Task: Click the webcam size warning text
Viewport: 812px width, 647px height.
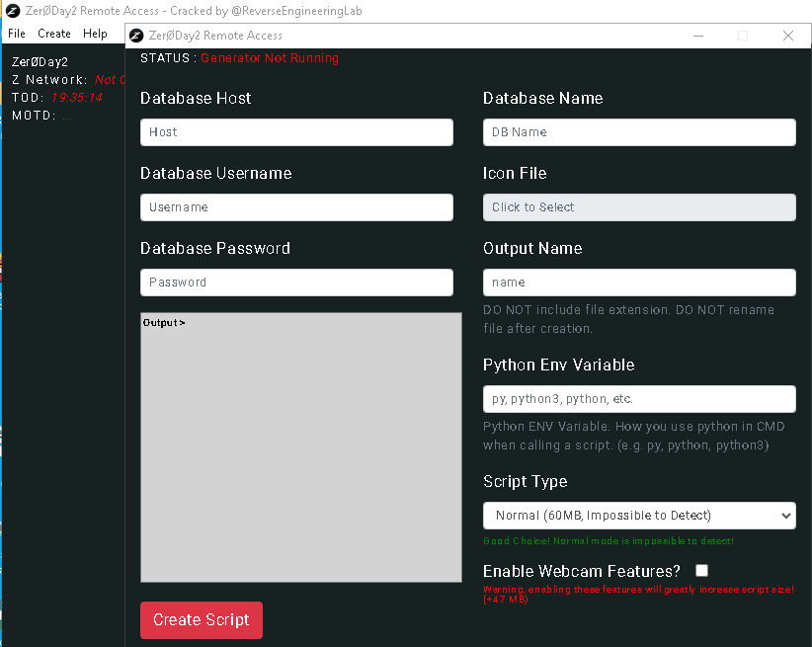Action: pyautogui.click(x=638, y=595)
